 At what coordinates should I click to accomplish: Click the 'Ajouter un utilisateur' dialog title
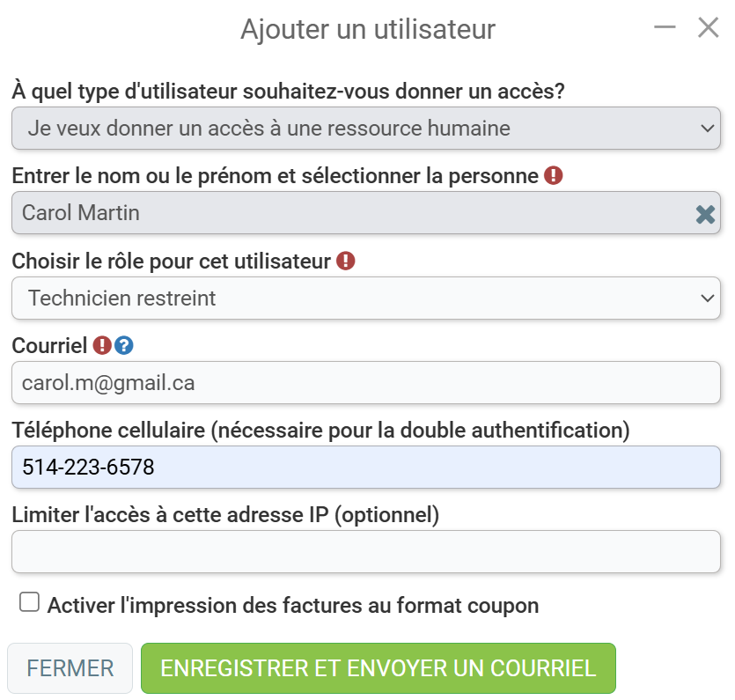coord(368,29)
